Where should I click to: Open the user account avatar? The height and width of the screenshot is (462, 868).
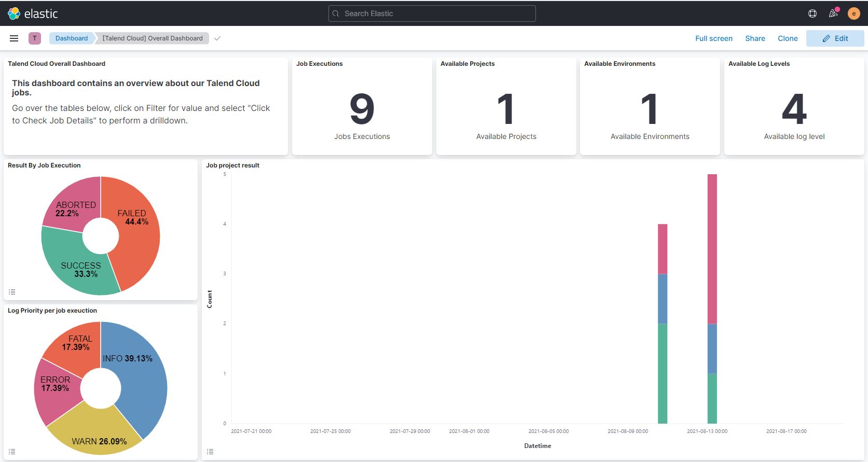pyautogui.click(x=853, y=13)
